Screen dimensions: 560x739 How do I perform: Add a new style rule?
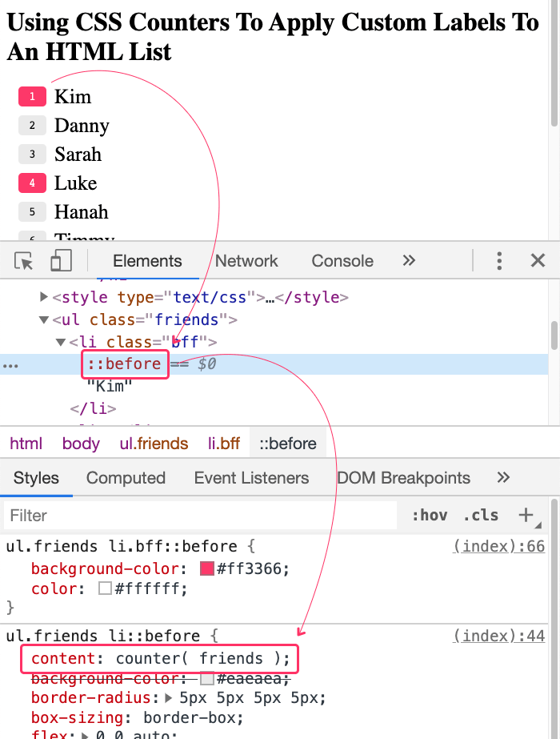pyautogui.click(x=526, y=515)
